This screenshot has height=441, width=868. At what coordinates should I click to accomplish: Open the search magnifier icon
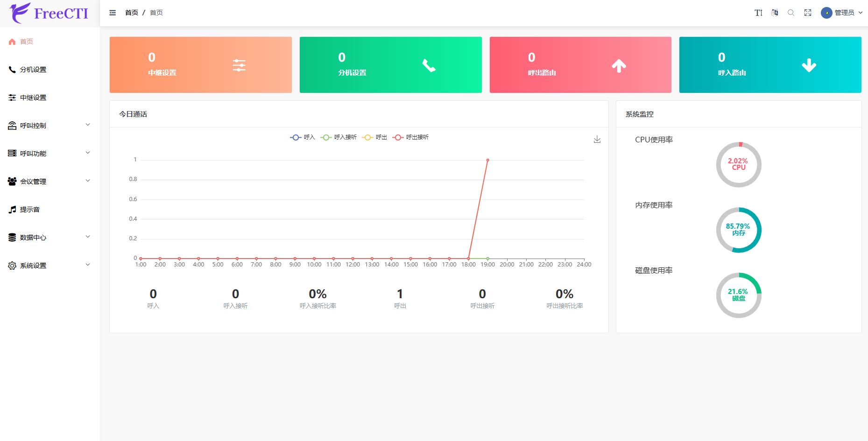coord(791,13)
